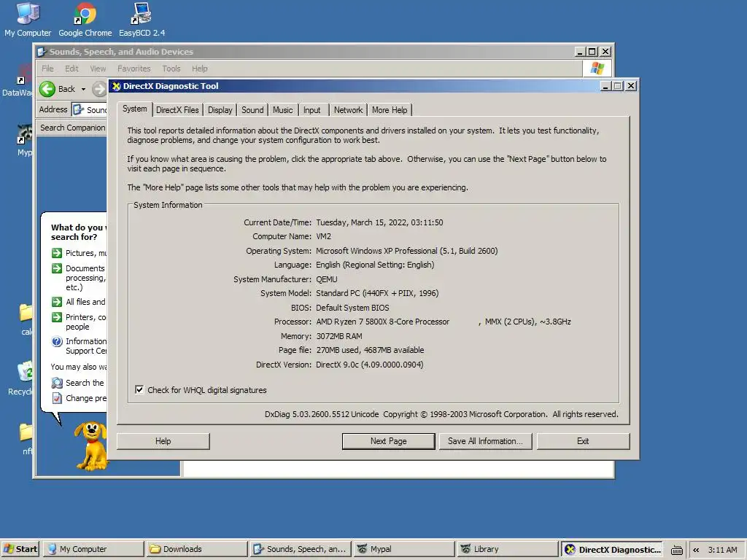
Task: Expand hidden tray icons chevron
Action: [x=696, y=550]
